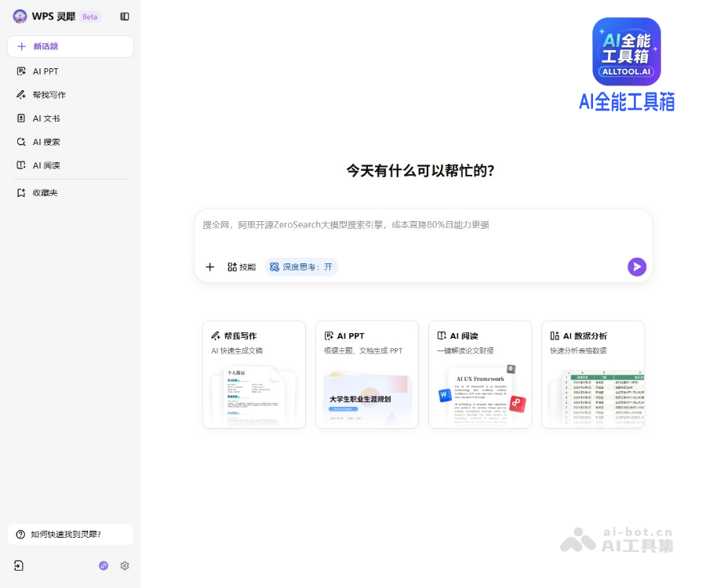706x588 pixels.
Task: Open settings with the gear icon
Action: [125, 565]
